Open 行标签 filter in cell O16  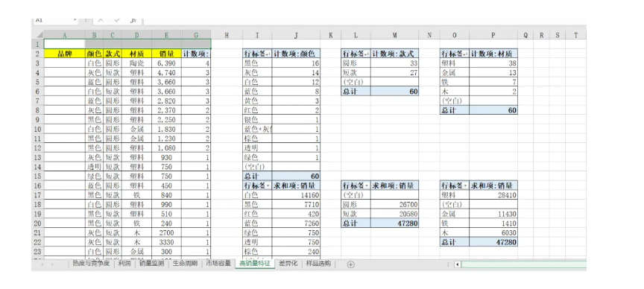(465, 186)
